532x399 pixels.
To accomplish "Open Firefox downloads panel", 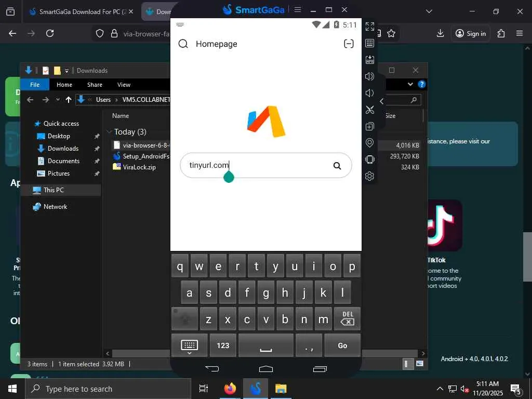I will pyautogui.click(x=440, y=33).
